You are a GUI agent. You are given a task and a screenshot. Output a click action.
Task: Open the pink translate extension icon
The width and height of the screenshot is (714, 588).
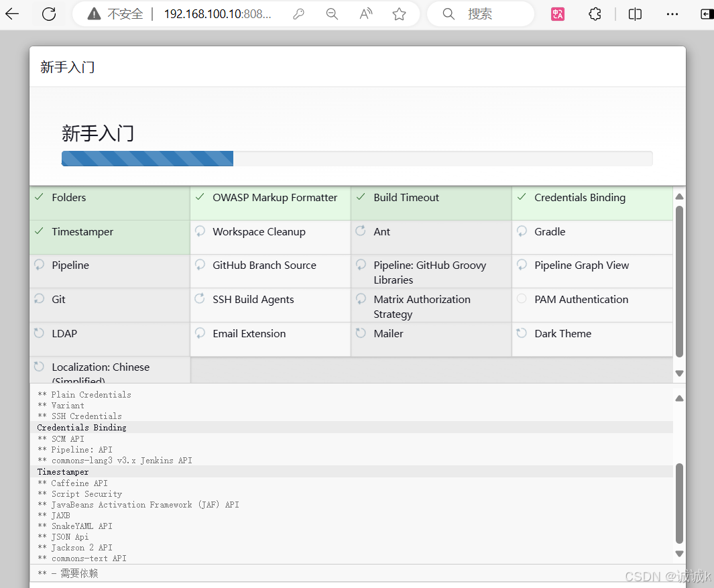point(558,14)
